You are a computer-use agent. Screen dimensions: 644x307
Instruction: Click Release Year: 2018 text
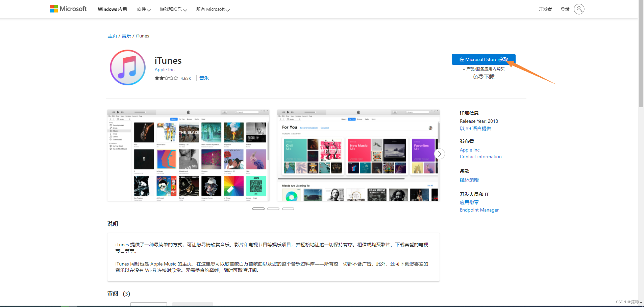tap(479, 121)
